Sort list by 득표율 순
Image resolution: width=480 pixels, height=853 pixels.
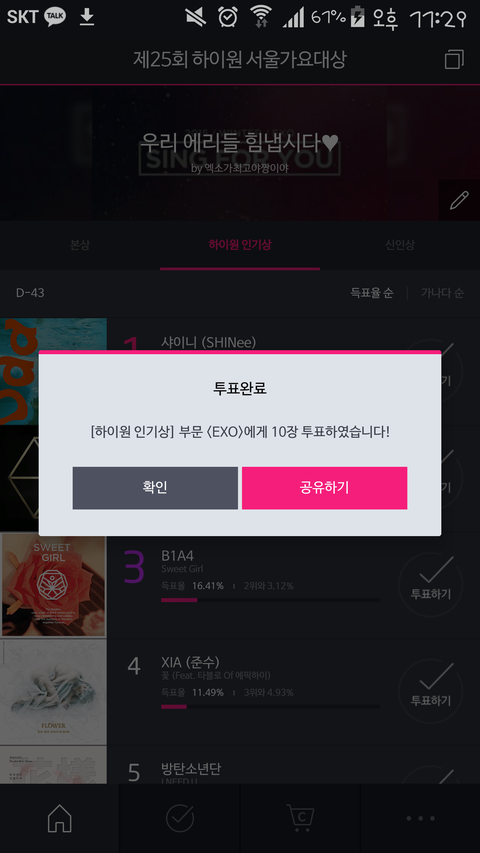click(372, 293)
